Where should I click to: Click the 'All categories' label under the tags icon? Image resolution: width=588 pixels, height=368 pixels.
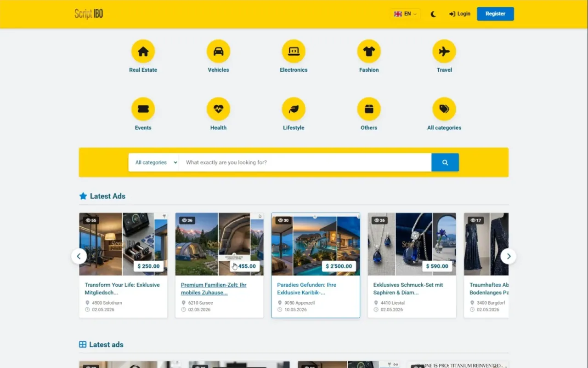tap(444, 128)
